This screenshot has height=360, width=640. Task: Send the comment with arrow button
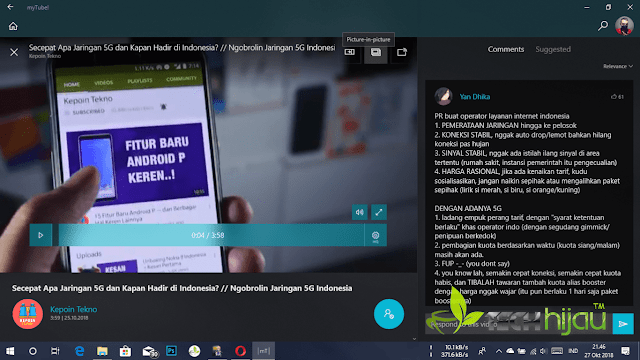pos(623,324)
